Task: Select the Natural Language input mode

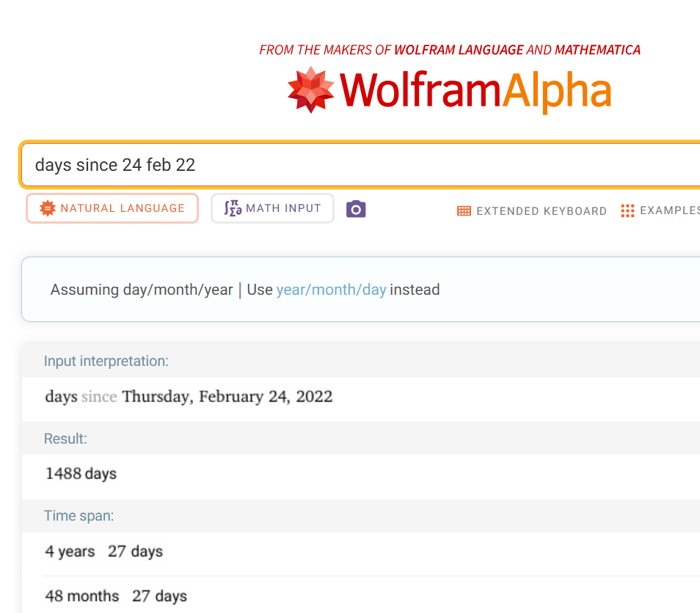Action: [x=112, y=208]
